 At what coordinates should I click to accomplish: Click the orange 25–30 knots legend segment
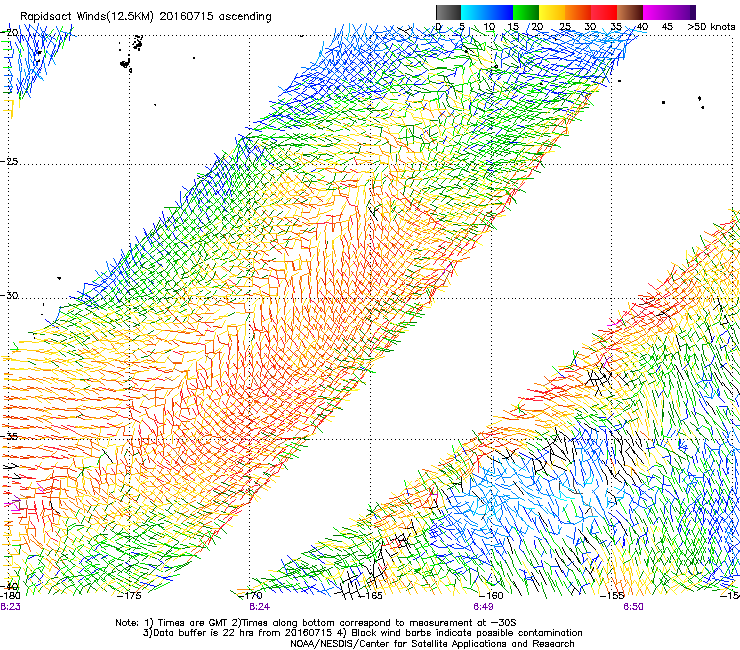[578, 12]
